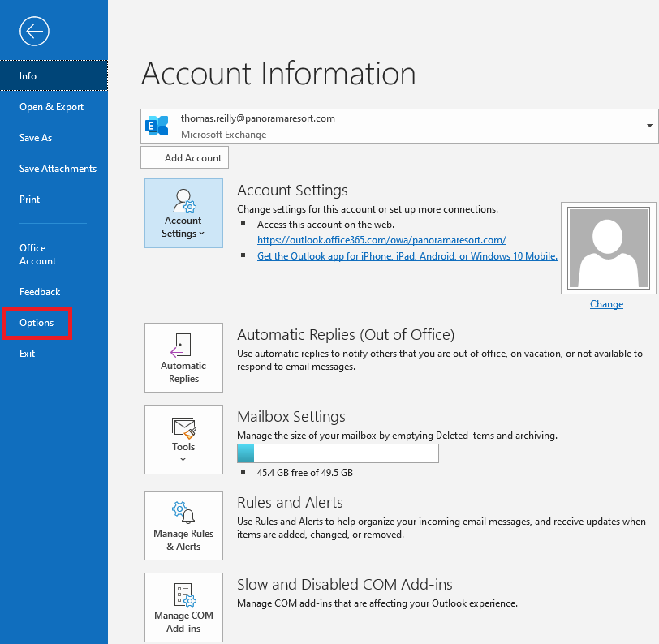659x644 pixels.
Task: Click the Microsoft Exchange account icon
Action: [x=157, y=126]
